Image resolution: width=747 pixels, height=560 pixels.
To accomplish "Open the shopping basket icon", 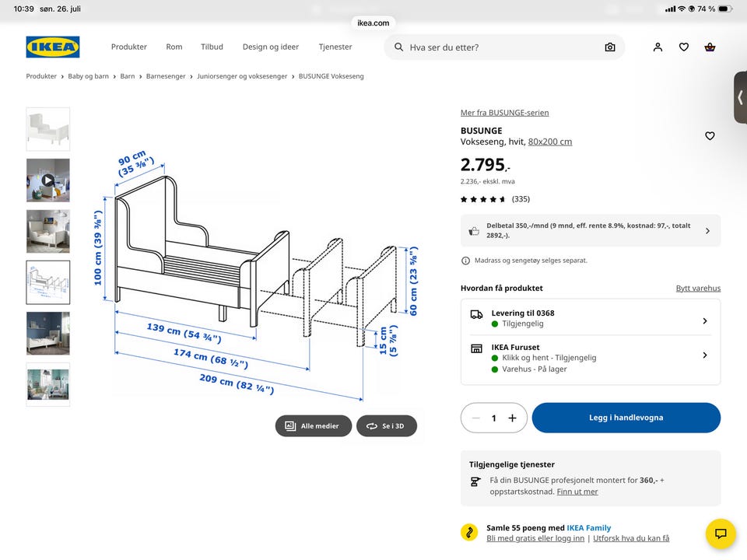I will (710, 47).
